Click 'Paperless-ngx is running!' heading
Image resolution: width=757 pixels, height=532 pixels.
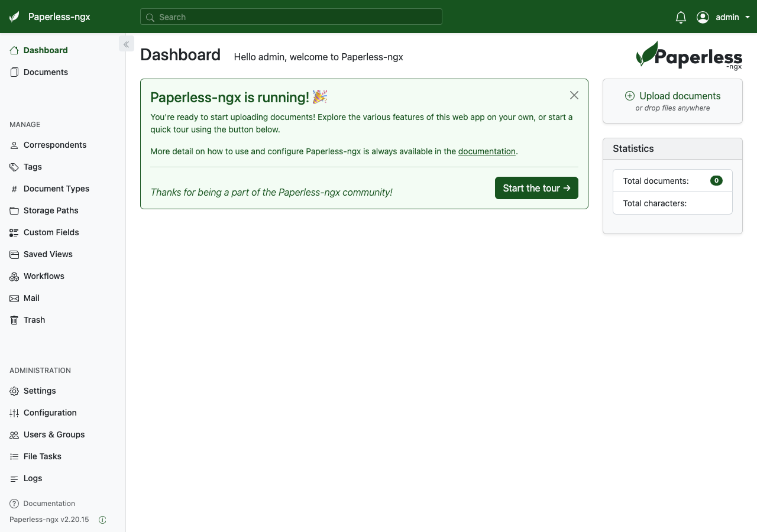(x=239, y=97)
